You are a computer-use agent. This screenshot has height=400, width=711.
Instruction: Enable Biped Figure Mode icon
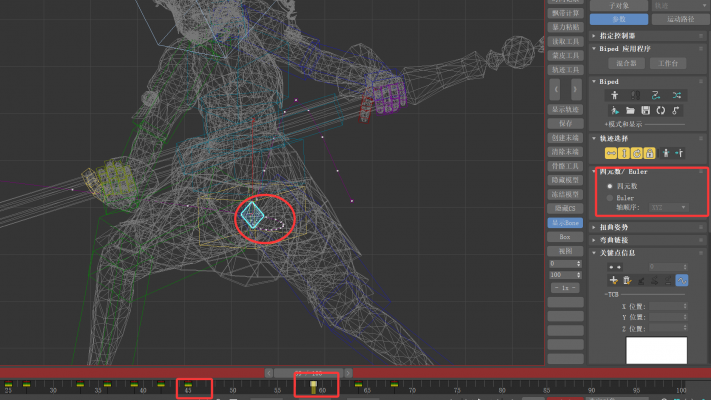click(613, 94)
